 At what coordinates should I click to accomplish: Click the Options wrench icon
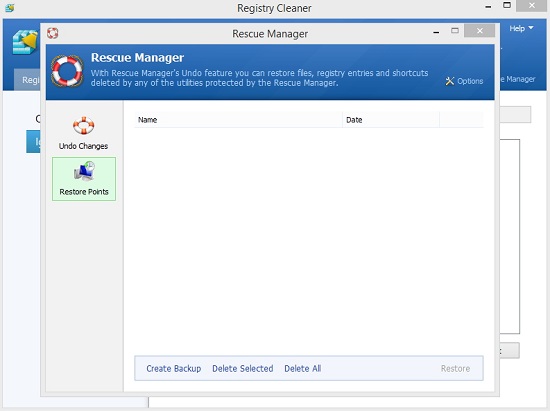pos(449,81)
